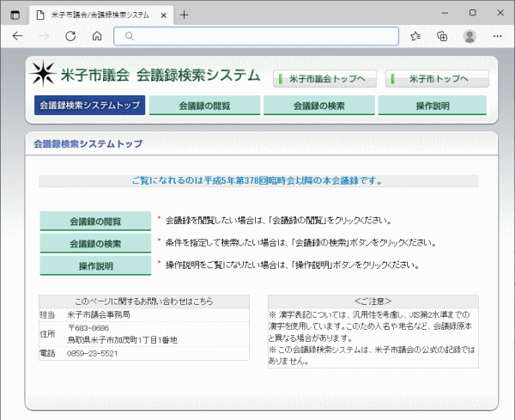The height and width of the screenshot is (420, 515).
Task: Open the Collections icon
Action: 442,36
